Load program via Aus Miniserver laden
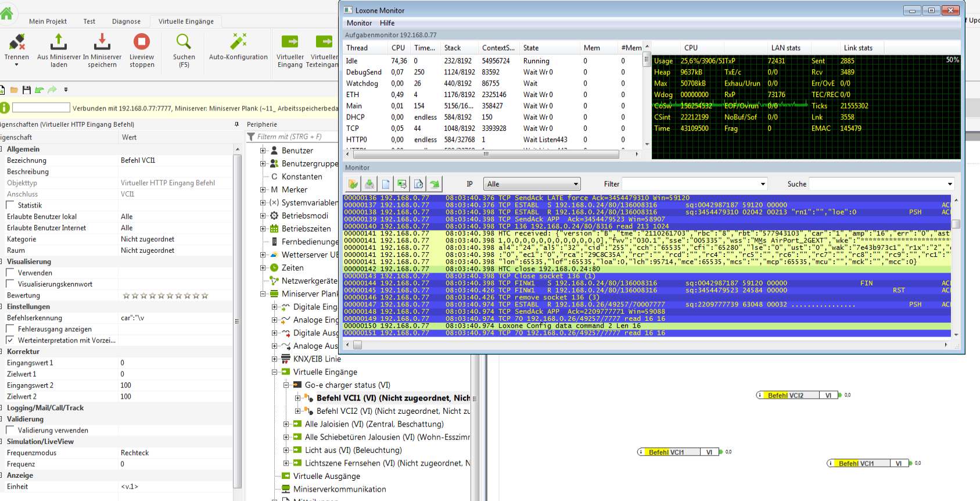The height and width of the screenshot is (501, 980). coord(59,42)
